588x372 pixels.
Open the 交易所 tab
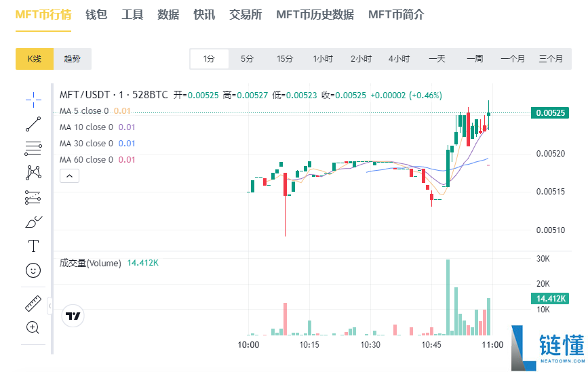click(x=246, y=15)
